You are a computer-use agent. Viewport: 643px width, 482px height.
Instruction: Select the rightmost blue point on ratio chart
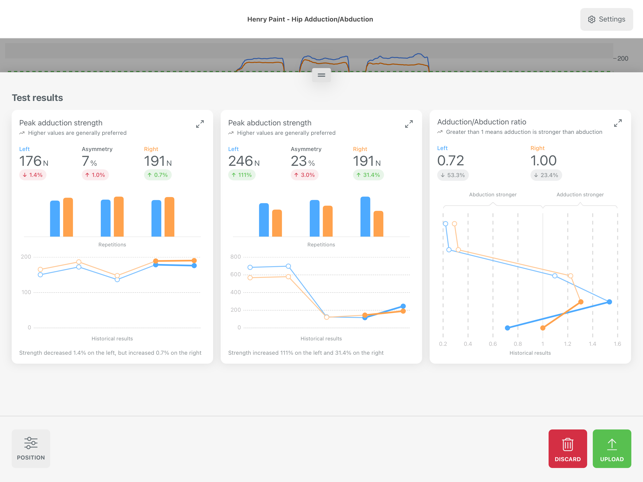(609, 302)
